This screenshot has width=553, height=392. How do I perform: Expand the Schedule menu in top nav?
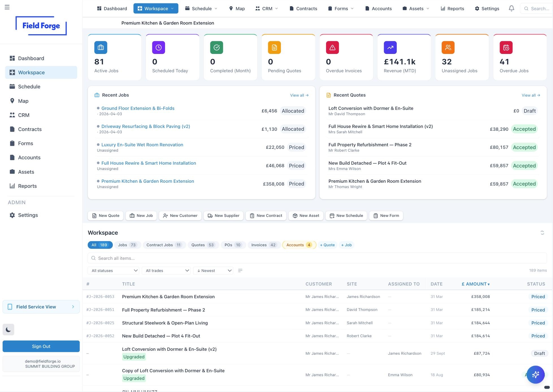(201, 8)
